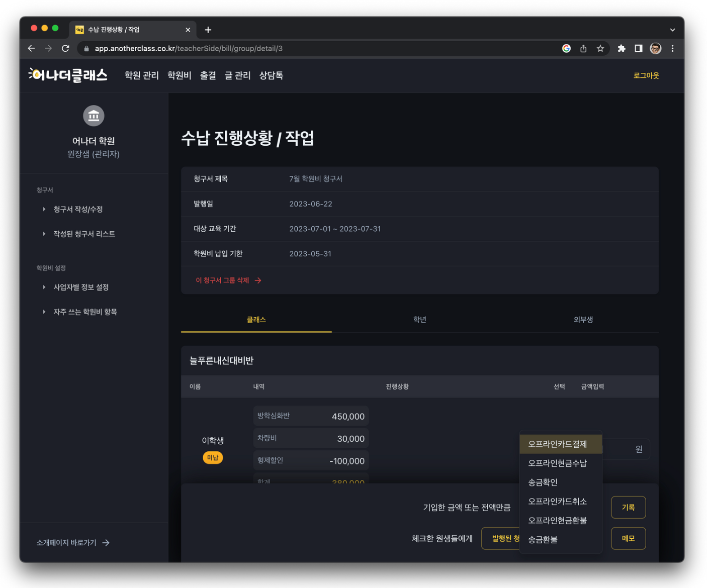Screen dimensions: 707x588
Task: Open the 학원 관리 menu
Action: [x=141, y=75]
